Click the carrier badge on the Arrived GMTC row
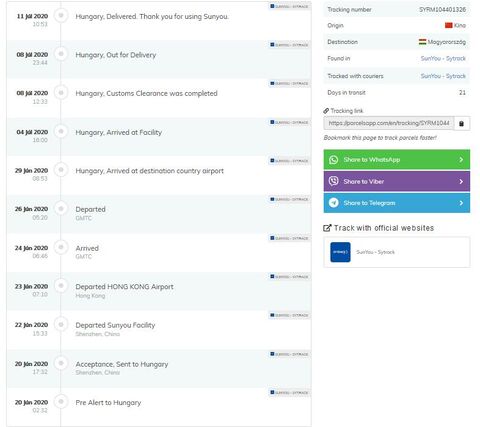 [289, 238]
